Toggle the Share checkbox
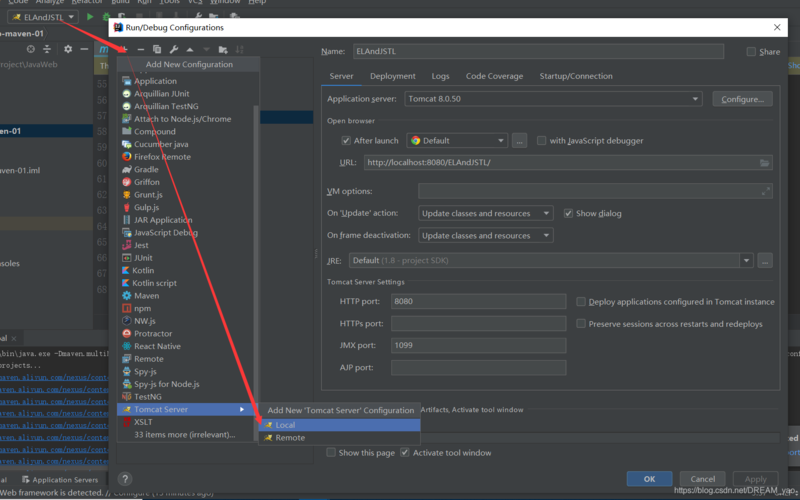Image resolution: width=800 pixels, height=500 pixels. [x=751, y=52]
